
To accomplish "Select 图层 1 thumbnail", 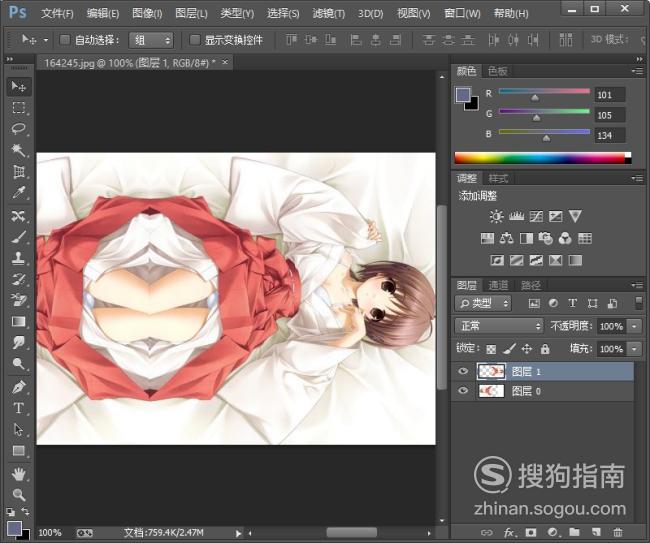I will 491,371.
